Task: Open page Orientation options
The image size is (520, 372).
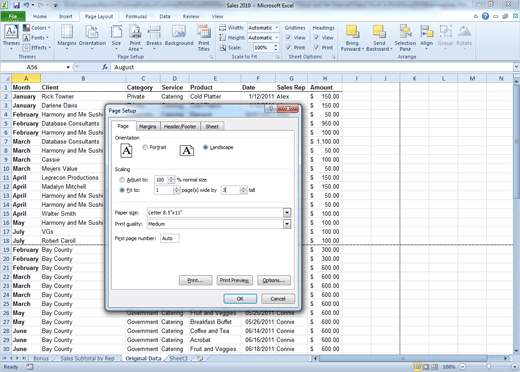Action: 92,37
